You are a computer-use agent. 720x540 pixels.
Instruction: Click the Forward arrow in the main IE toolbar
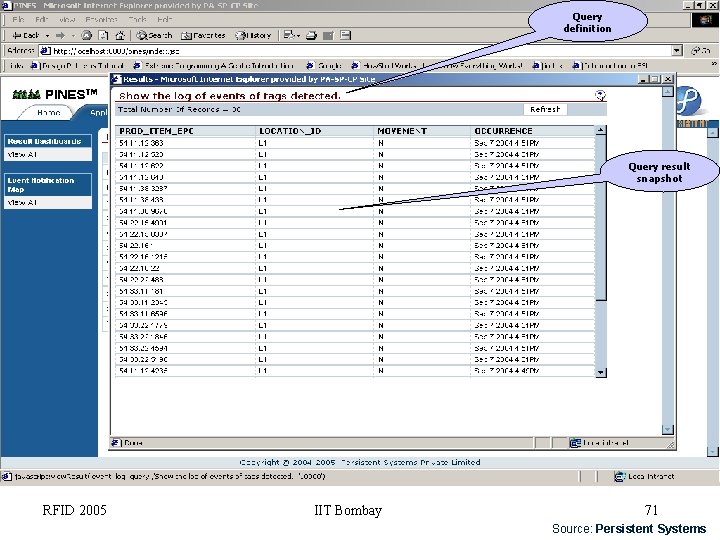click(x=60, y=35)
